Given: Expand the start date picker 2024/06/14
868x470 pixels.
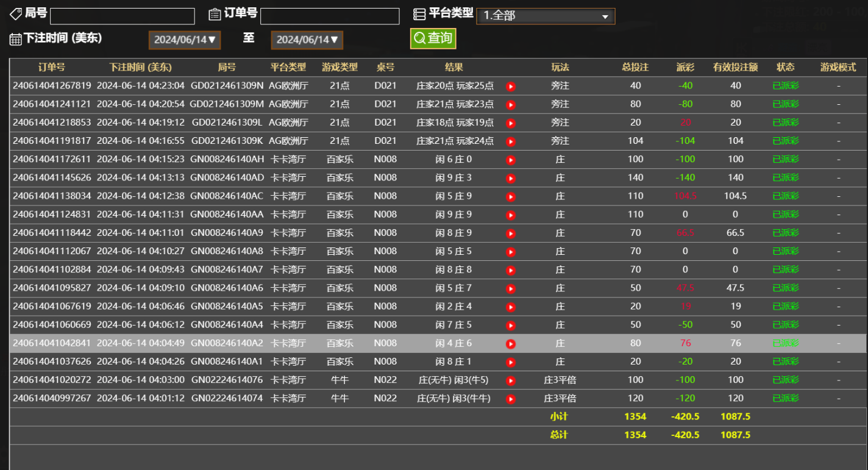Looking at the screenshot, I should click(x=185, y=40).
